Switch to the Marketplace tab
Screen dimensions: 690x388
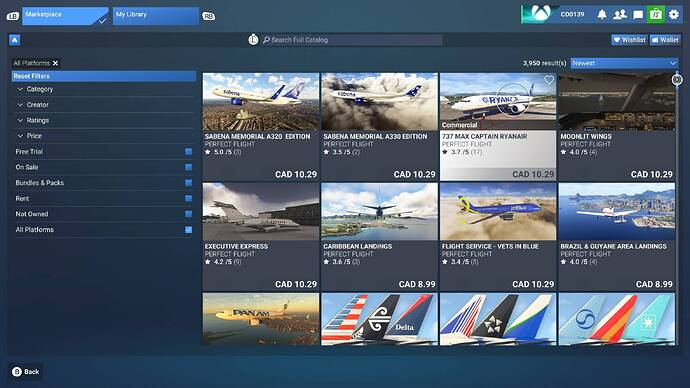point(65,16)
